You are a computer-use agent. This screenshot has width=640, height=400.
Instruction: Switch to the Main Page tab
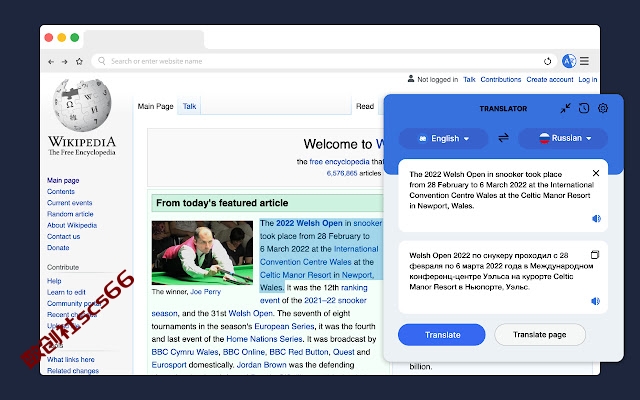pos(156,106)
